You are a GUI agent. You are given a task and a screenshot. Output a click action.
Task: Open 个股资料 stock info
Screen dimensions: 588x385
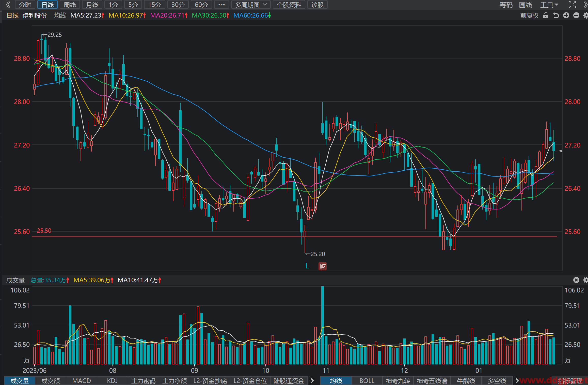[289, 5]
